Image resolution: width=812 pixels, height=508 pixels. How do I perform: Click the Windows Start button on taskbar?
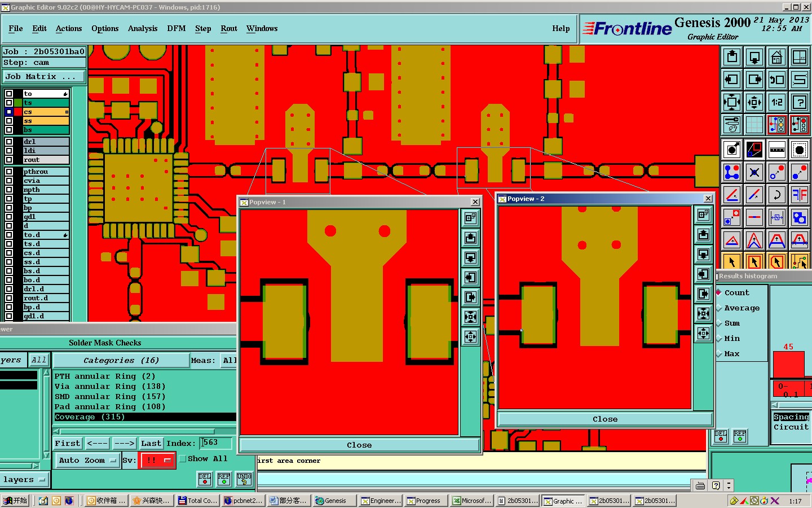pos(16,501)
